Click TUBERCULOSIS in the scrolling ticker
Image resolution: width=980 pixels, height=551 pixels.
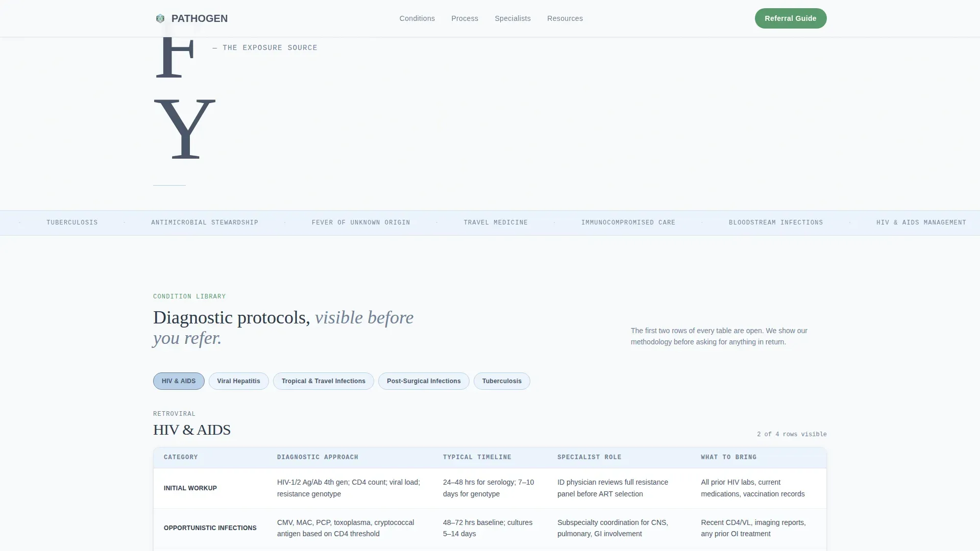[x=72, y=222]
